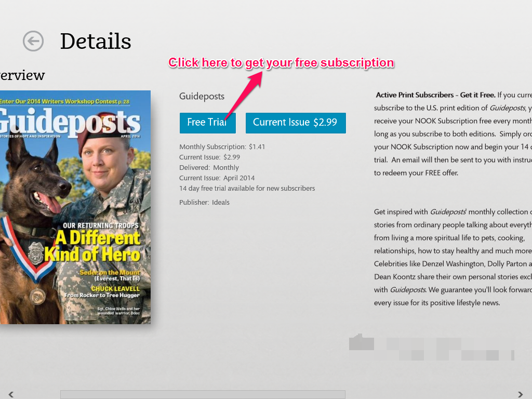Click the Guideposts title above the buttons
Image resolution: width=532 pixels, height=399 pixels.
click(202, 97)
